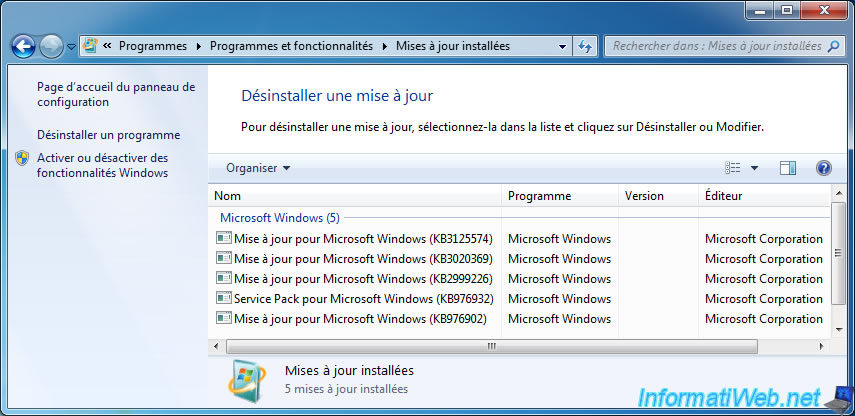Click the Mises à jour installées details icon
Image resolution: width=855 pixels, height=416 pixels.
pos(246,381)
